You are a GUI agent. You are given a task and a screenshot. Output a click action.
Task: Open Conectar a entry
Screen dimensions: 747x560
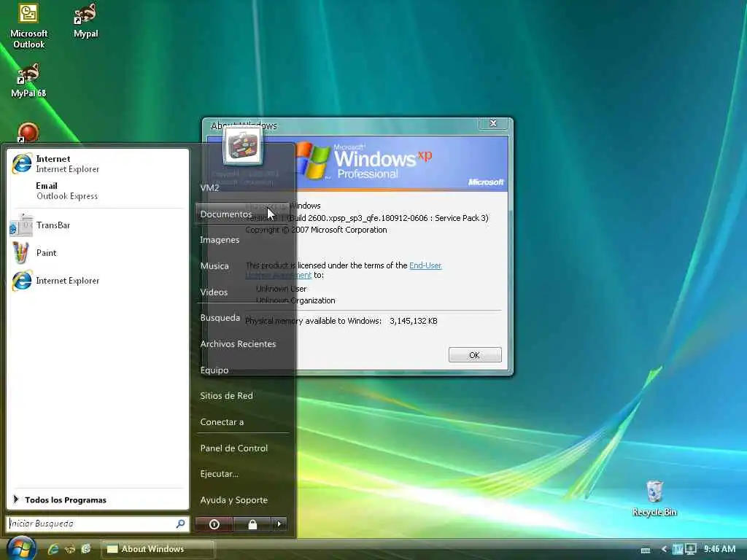222,422
